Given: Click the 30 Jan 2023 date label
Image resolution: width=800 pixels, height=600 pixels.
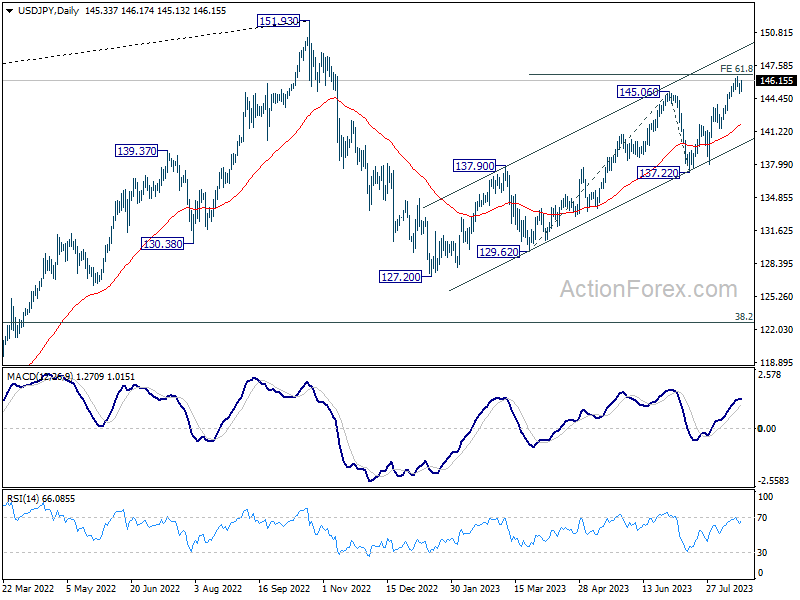Looking at the screenshot, I should point(476,588).
